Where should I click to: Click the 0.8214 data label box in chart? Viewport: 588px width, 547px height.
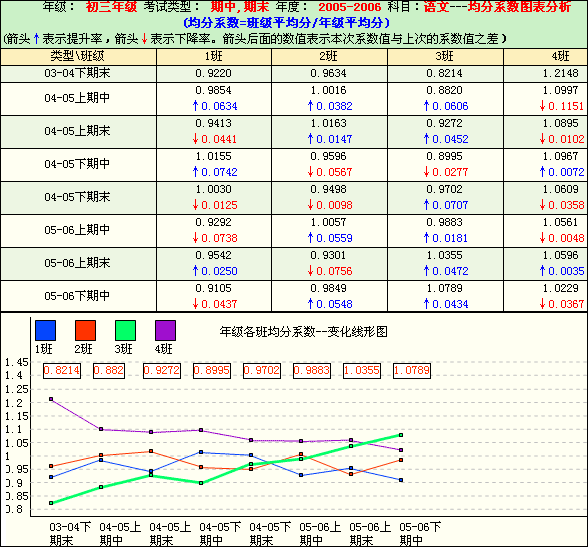coord(62,371)
